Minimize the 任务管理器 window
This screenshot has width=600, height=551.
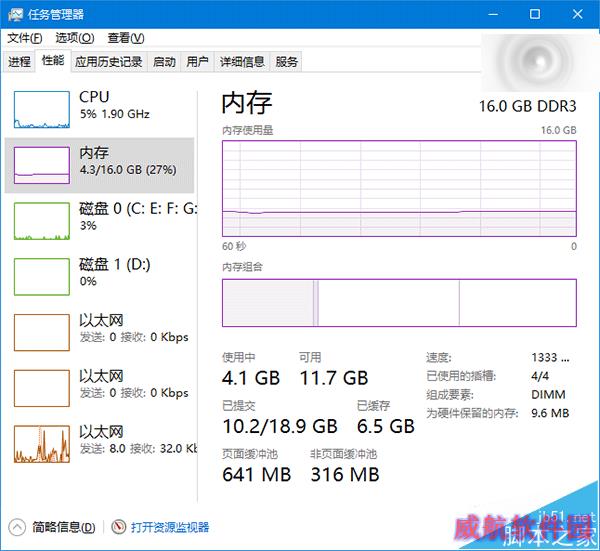pyautogui.click(x=493, y=14)
